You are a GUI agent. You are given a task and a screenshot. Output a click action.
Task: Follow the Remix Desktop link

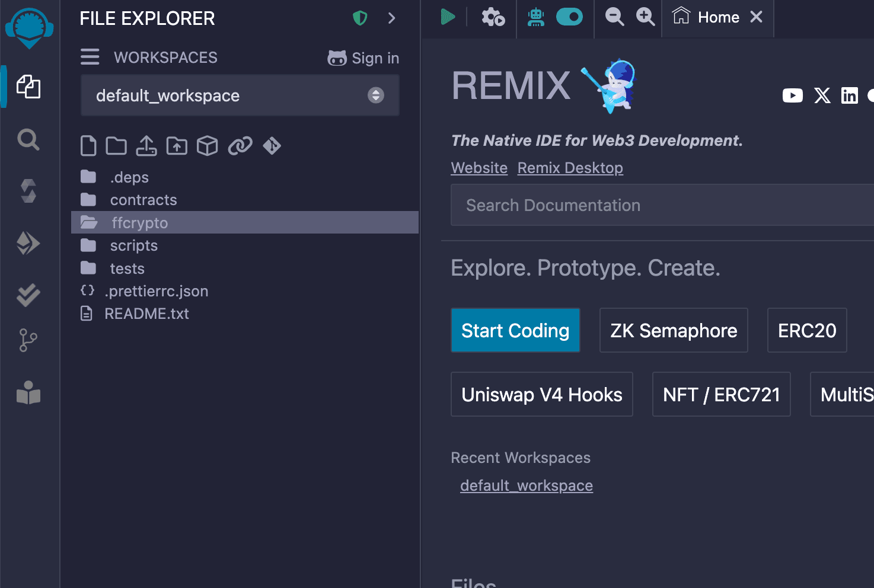[x=570, y=168]
